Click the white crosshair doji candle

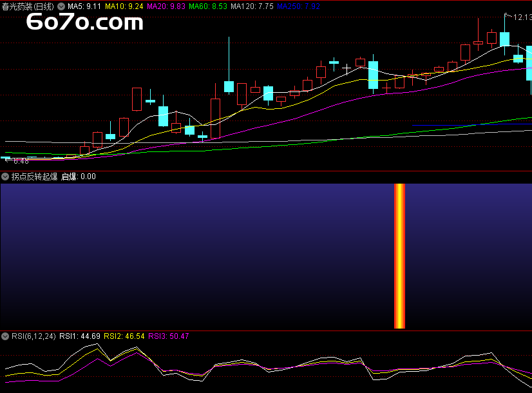(x=347, y=69)
